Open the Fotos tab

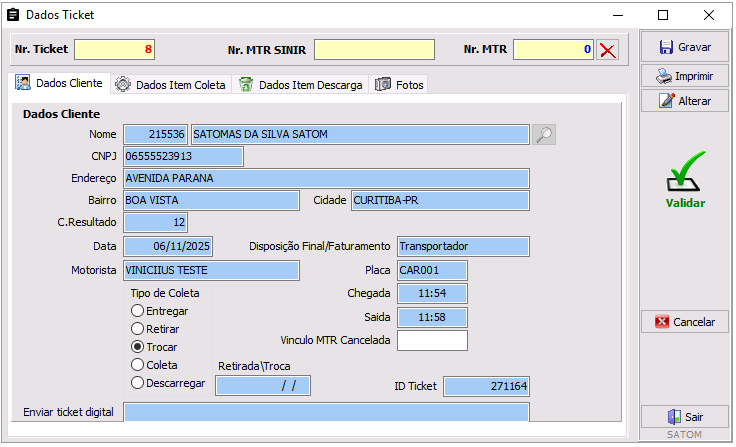pos(400,85)
